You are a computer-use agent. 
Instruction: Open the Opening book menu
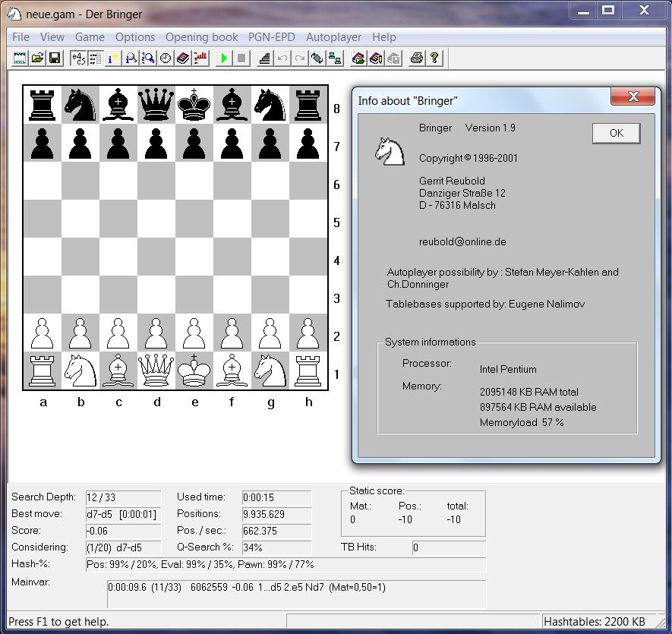(x=201, y=37)
